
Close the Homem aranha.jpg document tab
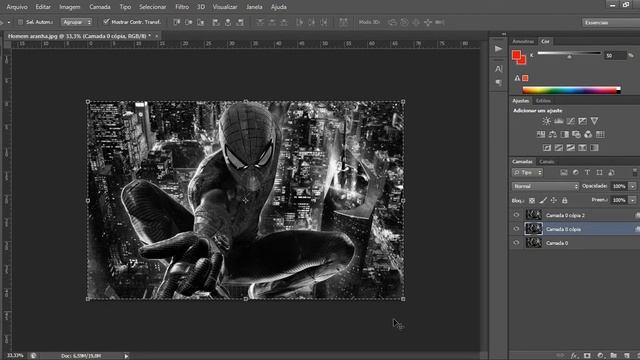coord(156,36)
